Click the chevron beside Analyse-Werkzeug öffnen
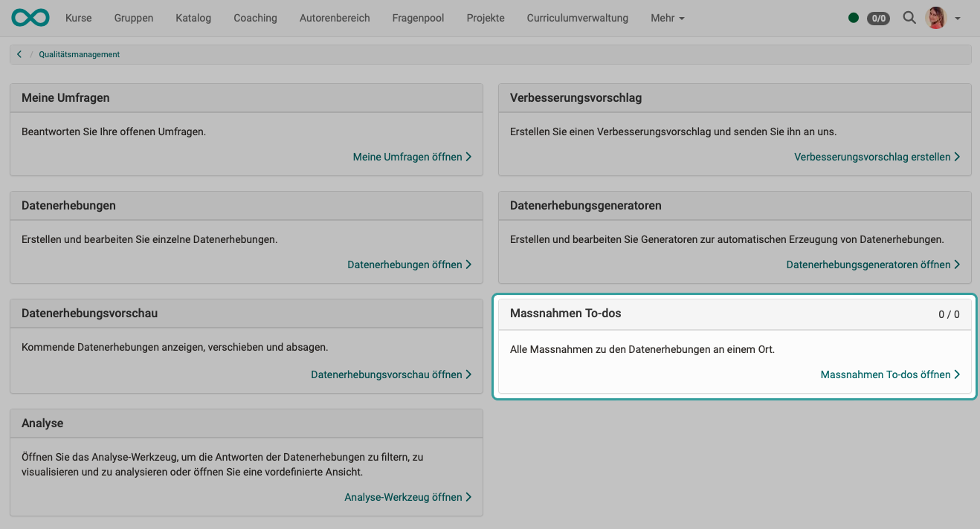 click(468, 497)
